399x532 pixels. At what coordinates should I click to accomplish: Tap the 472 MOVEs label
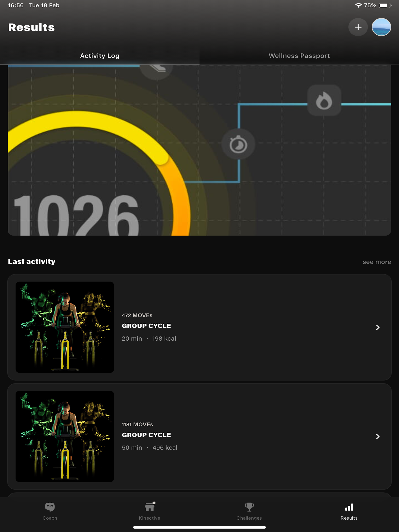137,315
